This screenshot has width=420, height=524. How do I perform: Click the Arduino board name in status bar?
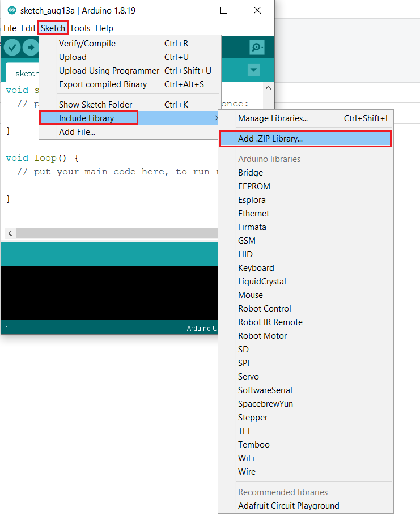[202, 329]
